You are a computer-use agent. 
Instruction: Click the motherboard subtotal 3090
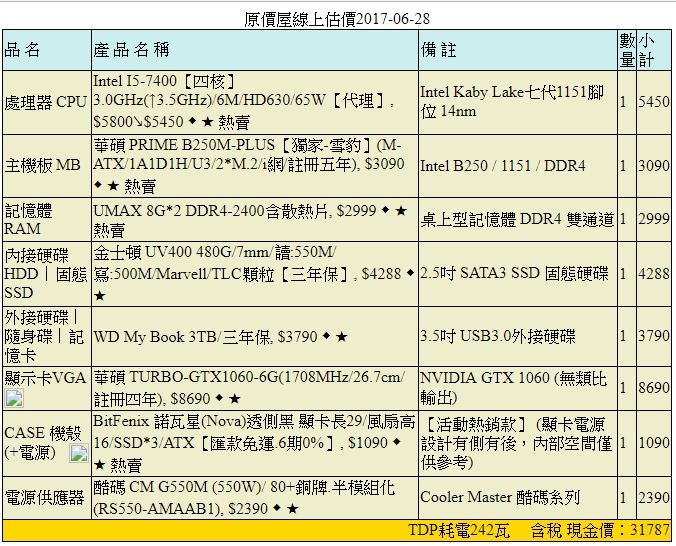654,166
